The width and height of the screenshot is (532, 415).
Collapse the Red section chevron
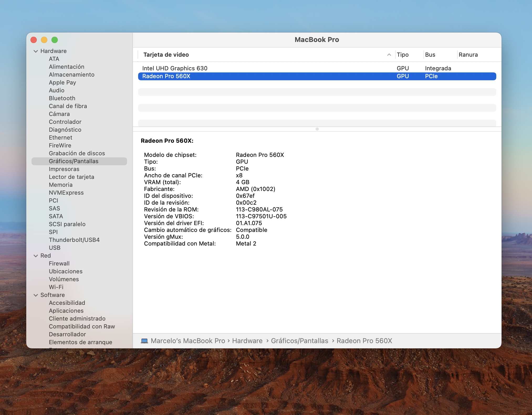click(36, 256)
